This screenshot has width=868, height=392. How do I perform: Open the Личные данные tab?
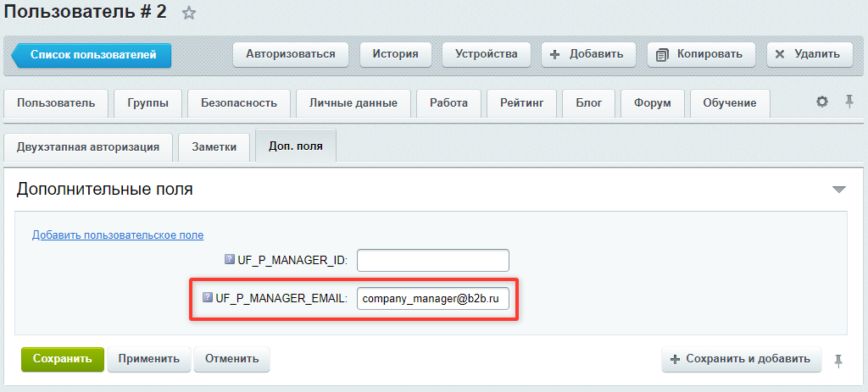[x=353, y=103]
